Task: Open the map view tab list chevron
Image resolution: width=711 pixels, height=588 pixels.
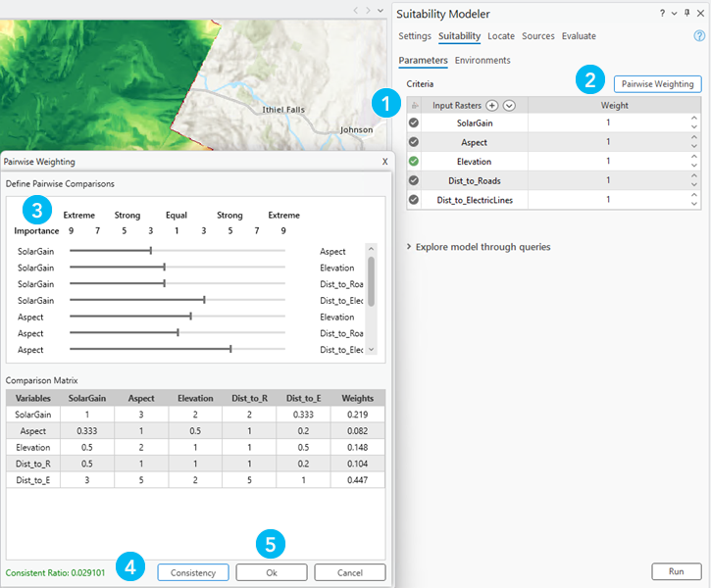Action: [x=381, y=10]
